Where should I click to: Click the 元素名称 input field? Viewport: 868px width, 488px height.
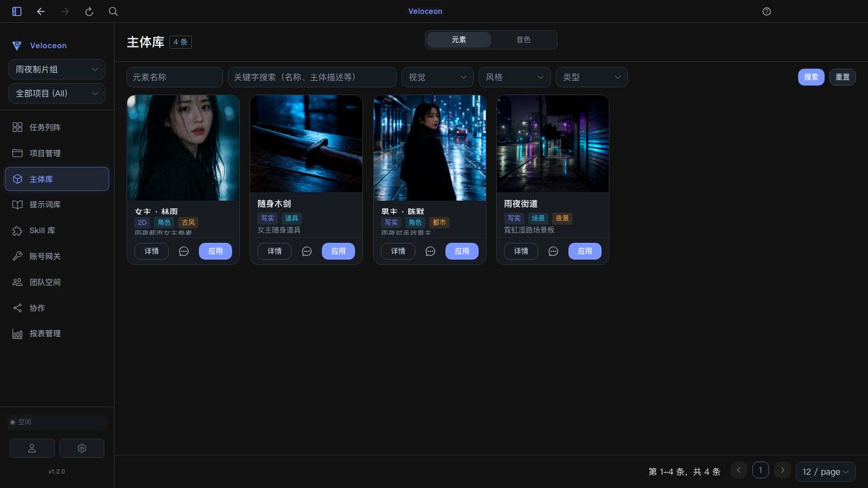coord(175,77)
